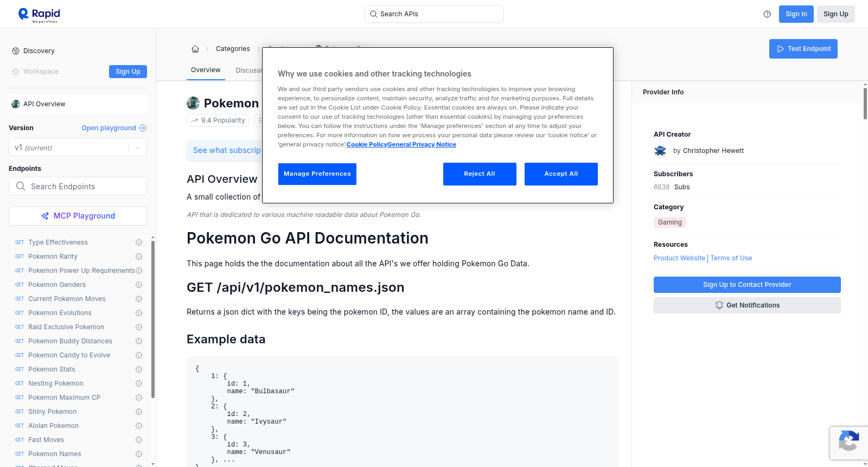868x467 pixels.
Task: Open reCAPTCHA badge
Action: pos(848,443)
